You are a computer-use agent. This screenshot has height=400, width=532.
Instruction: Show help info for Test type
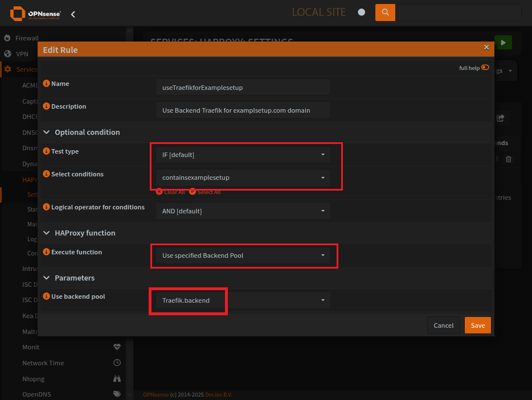(47, 151)
